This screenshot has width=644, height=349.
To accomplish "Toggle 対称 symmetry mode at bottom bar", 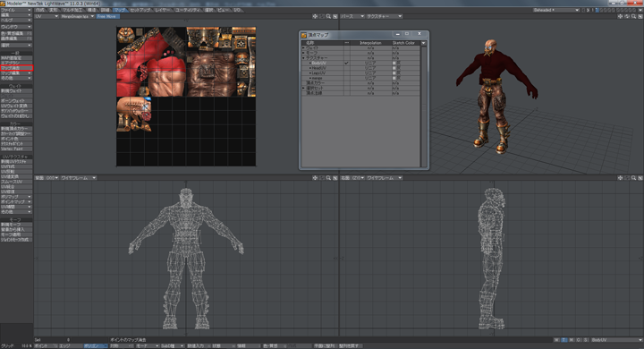I will (x=121, y=346).
